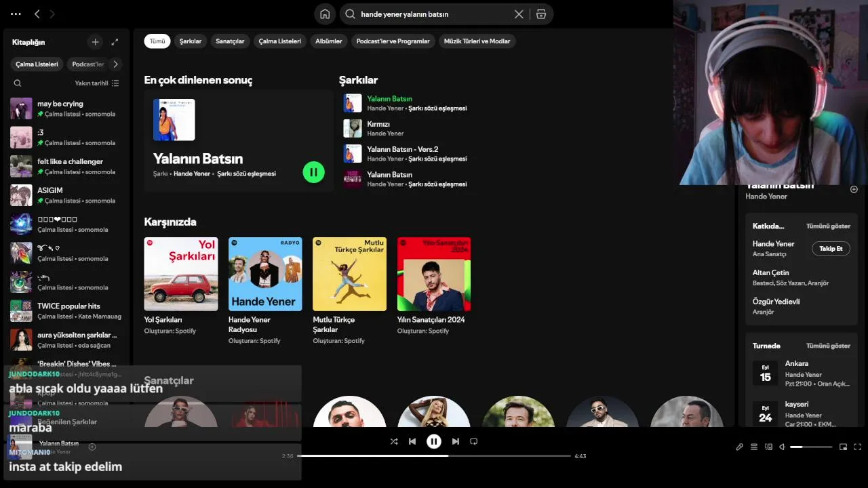868x488 pixels.
Task: Open the TWICE popular hits playlist
Action: tap(65, 310)
